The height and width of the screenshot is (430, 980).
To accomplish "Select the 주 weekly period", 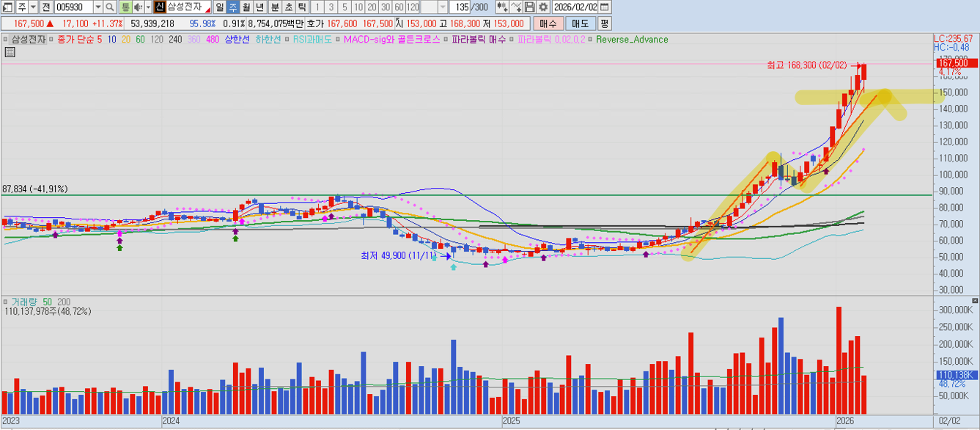I will pos(232,7).
